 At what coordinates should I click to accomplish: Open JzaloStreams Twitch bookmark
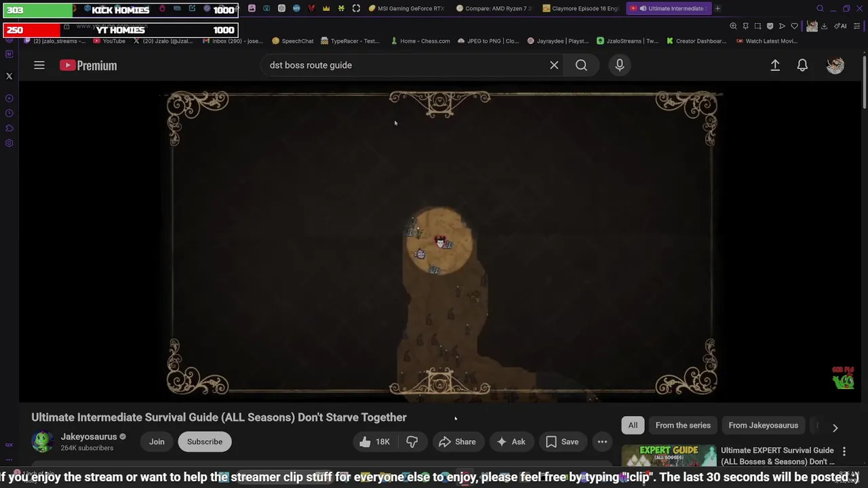point(628,41)
